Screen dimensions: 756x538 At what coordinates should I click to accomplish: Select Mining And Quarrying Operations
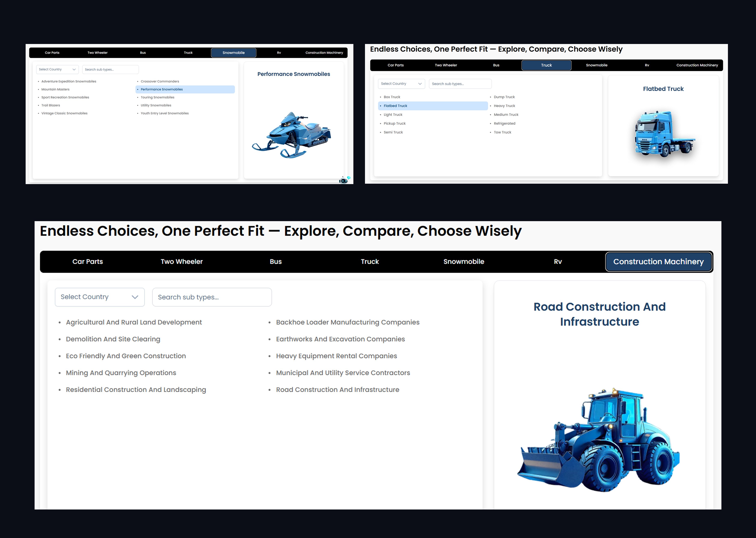(121, 373)
